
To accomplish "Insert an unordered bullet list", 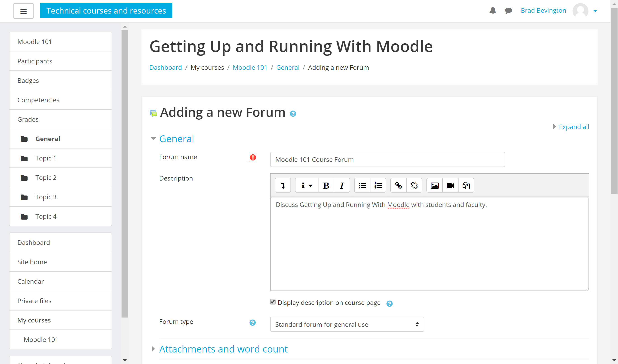I will pos(362,185).
